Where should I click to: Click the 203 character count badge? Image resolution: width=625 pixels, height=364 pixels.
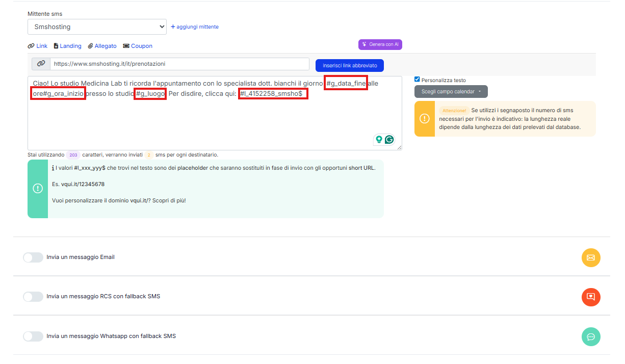pyautogui.click(x=73, y=155)
